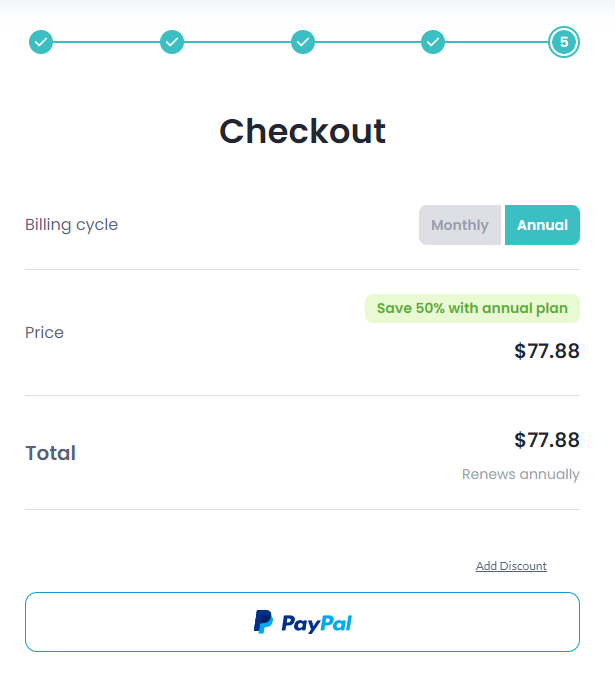Click the PayPal double-P logo mark
The width and height of the screenshot is (615, 681).
(x=263, y=622)
